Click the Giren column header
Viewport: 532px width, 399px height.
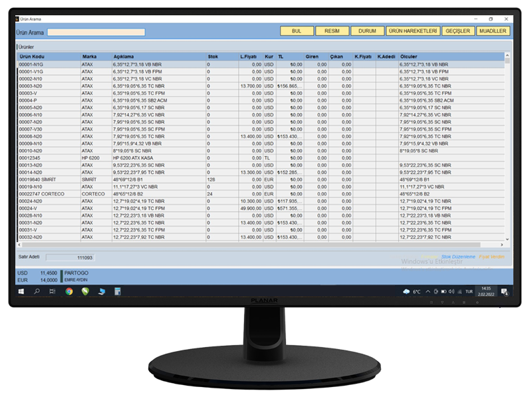coord(316,57)
